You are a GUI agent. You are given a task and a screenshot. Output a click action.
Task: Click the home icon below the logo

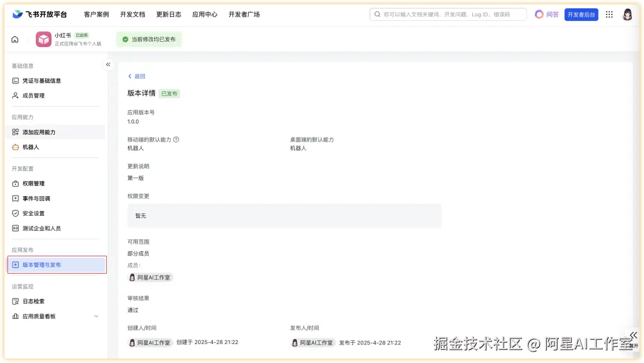16,38
